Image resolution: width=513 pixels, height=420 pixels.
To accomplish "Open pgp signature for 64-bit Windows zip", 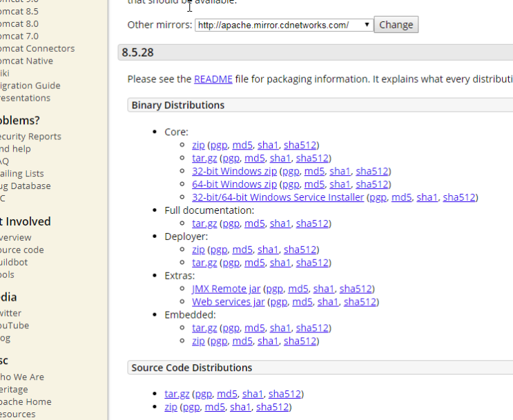I will click(291, 184).
